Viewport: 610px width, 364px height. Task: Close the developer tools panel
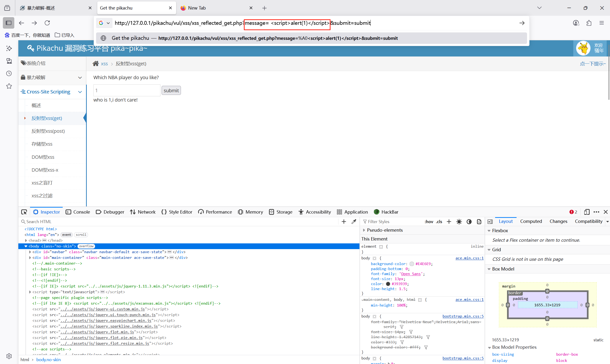tap(605, 212)
